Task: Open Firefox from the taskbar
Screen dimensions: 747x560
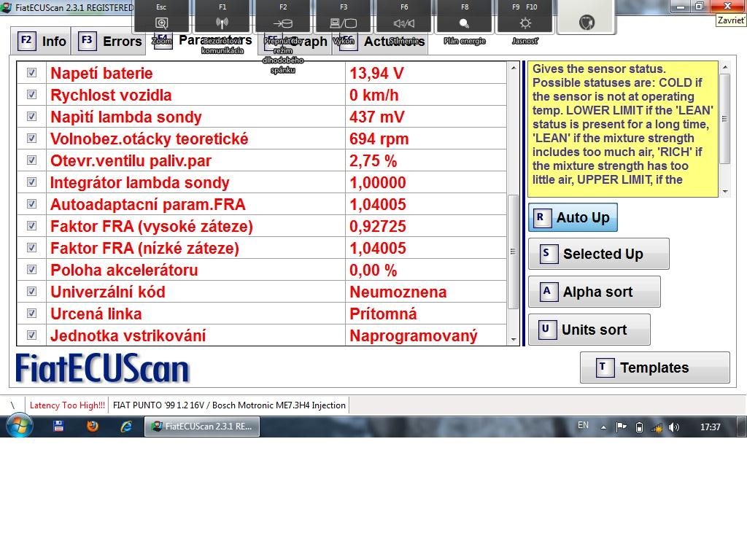Action: click(93, 427)
